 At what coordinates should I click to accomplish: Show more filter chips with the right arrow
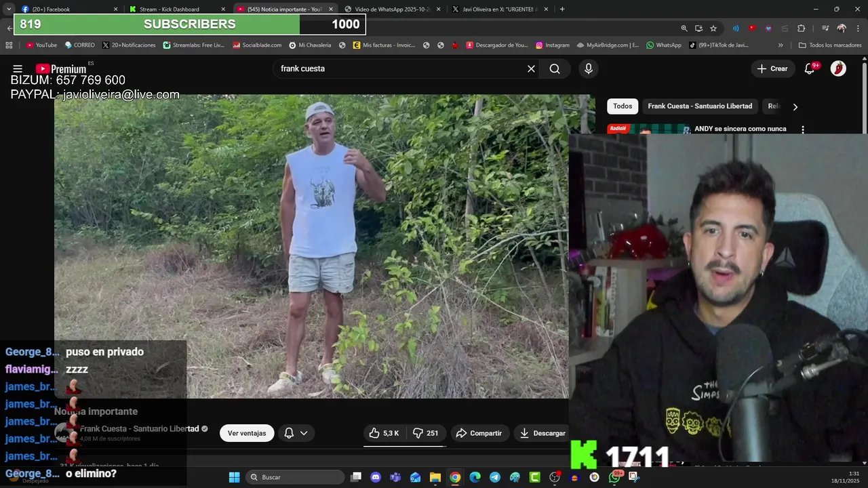[795, 106]
